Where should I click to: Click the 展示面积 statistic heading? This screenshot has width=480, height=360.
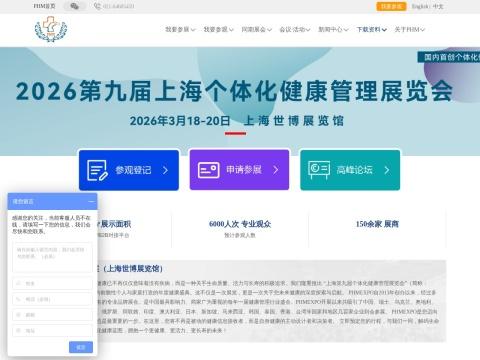pyautogui.click(x=114, y=224)
